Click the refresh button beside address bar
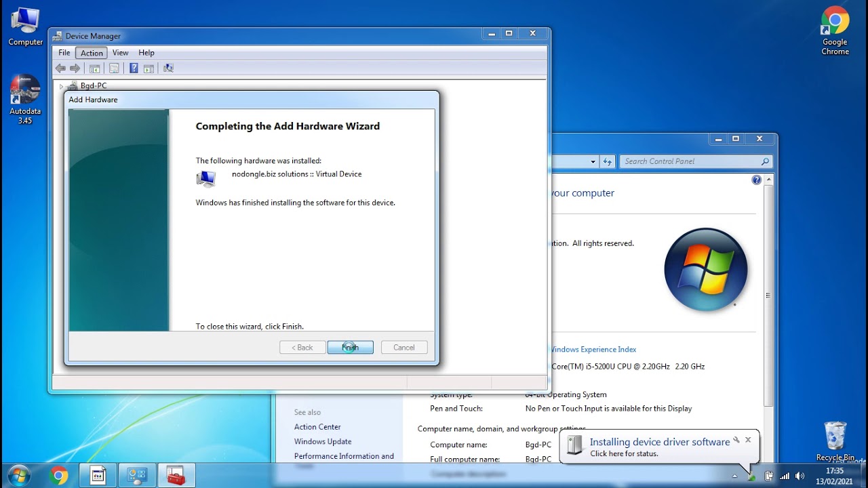 point(608,161)
